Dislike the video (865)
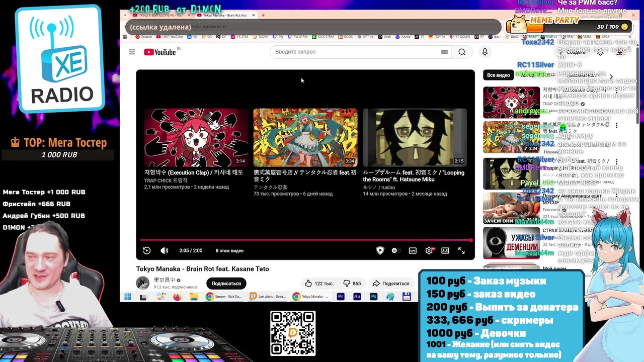This screenshot has height=362, width=644. click(x=352, y=284)
